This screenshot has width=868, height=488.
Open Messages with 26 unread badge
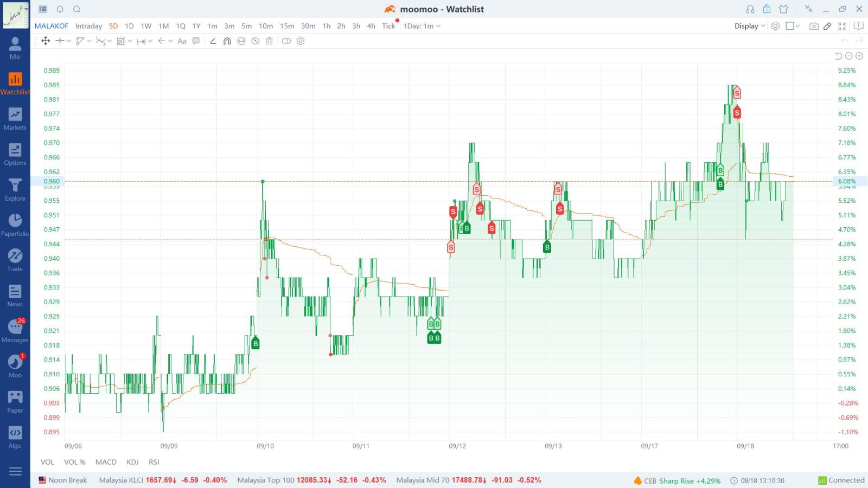(15, 331)
